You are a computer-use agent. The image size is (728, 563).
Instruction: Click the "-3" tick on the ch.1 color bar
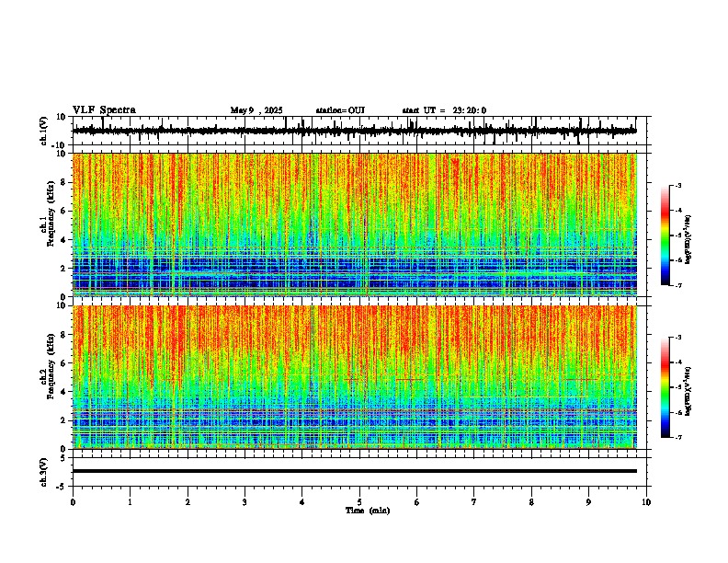click(678, 185)
